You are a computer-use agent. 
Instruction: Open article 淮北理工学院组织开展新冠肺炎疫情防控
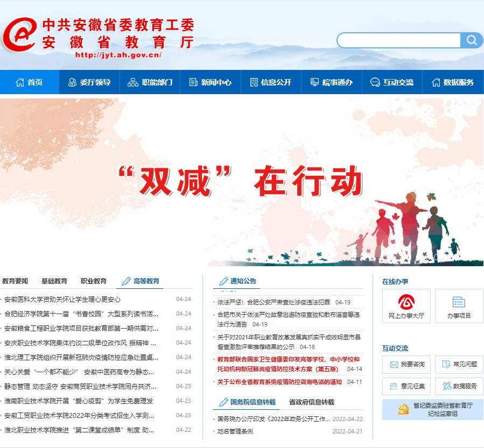tap(81, 357)
